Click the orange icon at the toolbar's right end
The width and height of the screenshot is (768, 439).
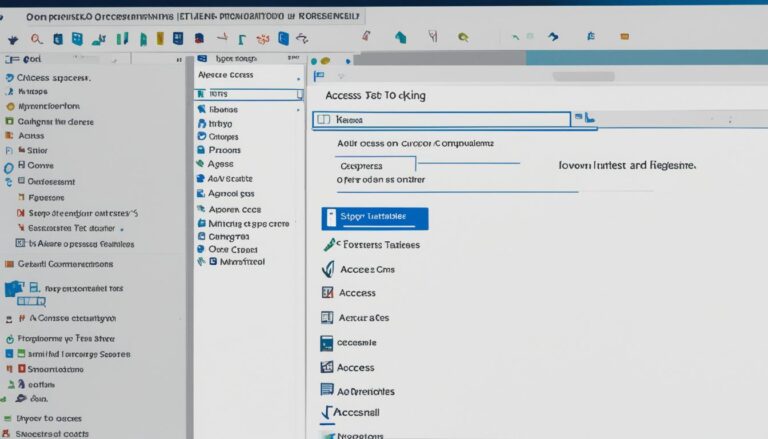point(624,37)
